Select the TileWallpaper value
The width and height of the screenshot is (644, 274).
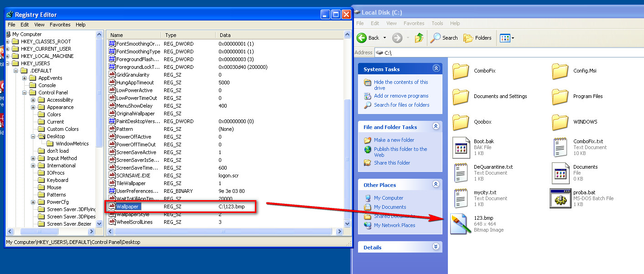tap(131, 183)
